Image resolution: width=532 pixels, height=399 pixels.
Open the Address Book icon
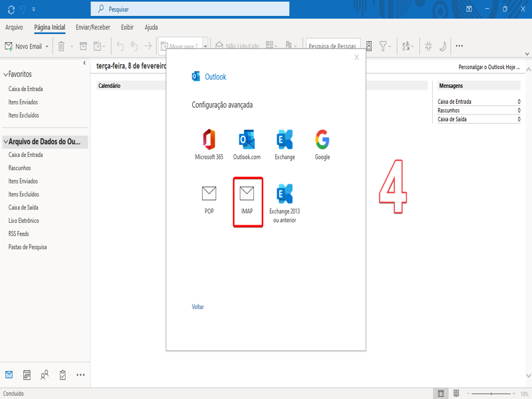pyautogui.click(x=369, y=46)
